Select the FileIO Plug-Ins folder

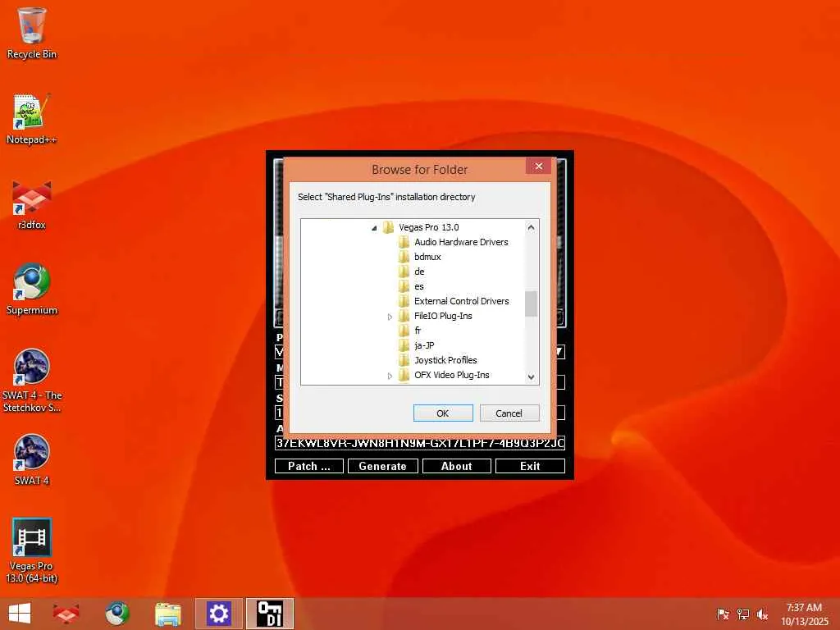[443, 316]
